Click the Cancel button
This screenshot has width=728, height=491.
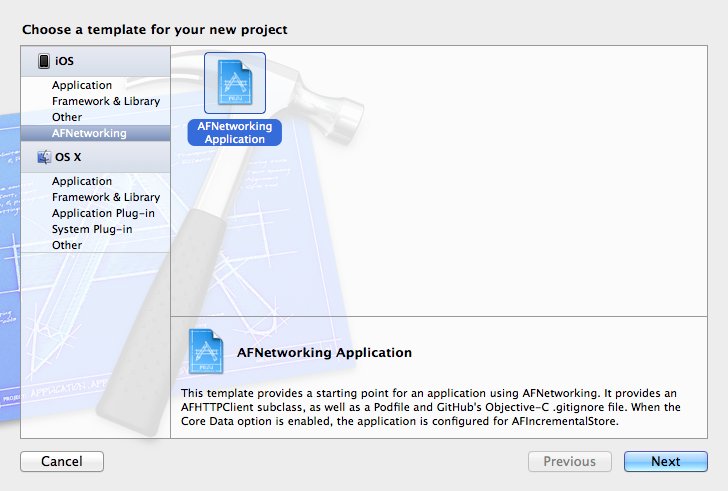point(62,461)
